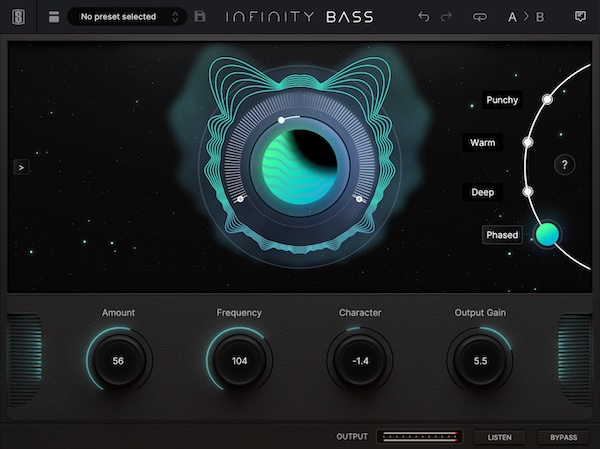Click the OUTPUT label in footer
This screenshot has width=600, height=449.
352,437
